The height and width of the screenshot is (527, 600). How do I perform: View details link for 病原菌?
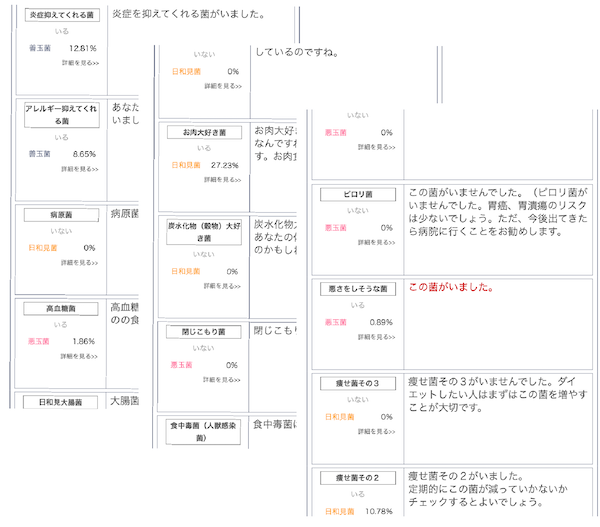(79, 262)
